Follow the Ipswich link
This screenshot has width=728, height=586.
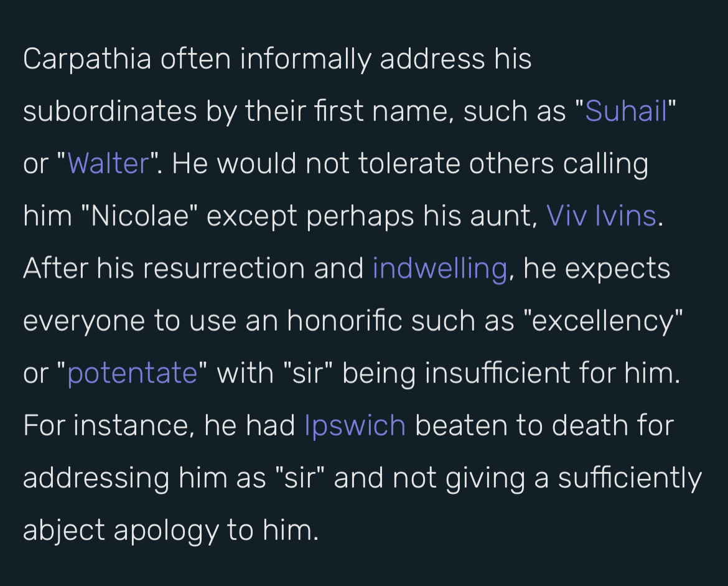(355, 426)
